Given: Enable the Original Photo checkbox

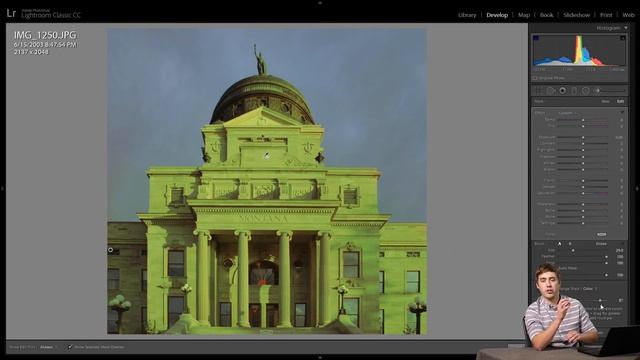Looking at the screenshot, I should [x=535, y=78].
